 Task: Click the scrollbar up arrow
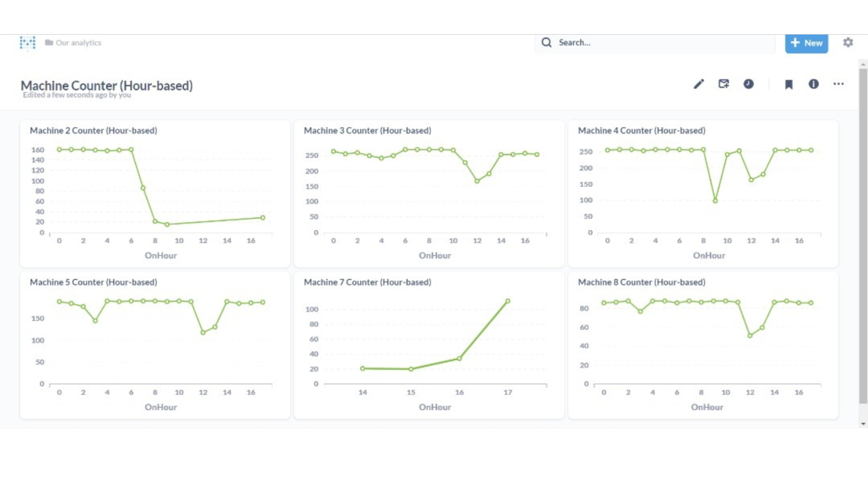pos(863,64)
